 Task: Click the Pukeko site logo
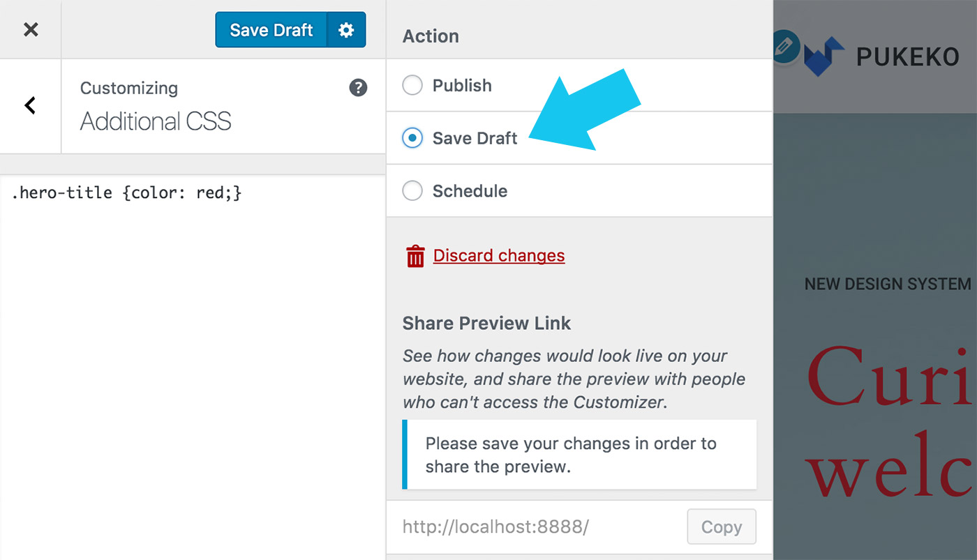(824, 57)
